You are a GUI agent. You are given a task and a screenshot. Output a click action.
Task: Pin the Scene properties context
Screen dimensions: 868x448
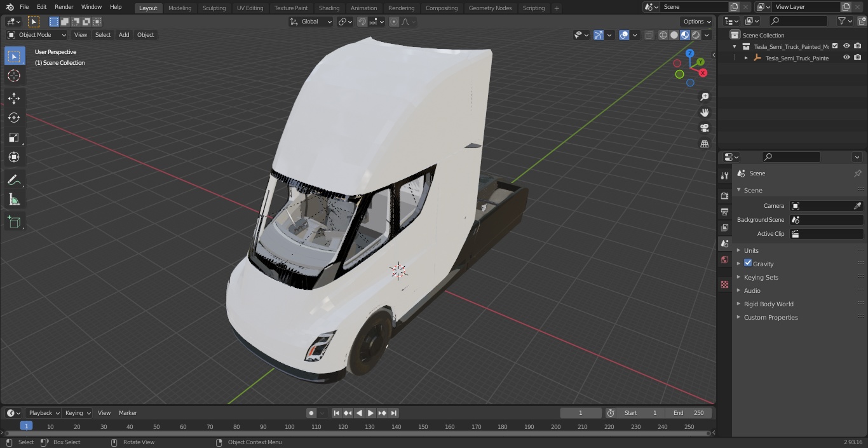tap(857, 173)
